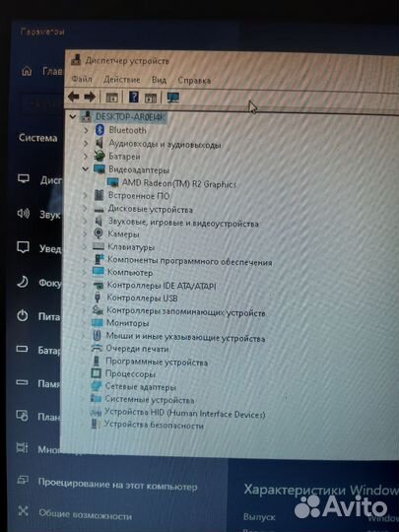Select Программные устройства
This screenshot has height=532, width=399.
[157, 362]
